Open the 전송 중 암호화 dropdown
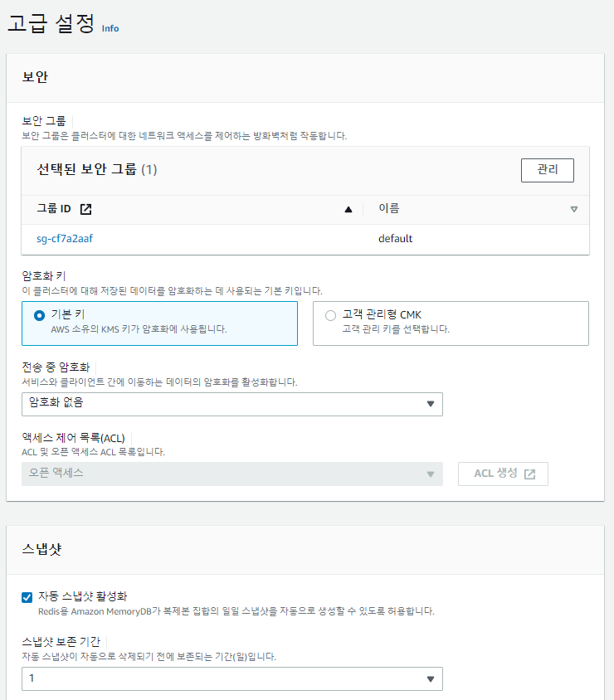This screenshot has height=700, width=614. [232, 404]
